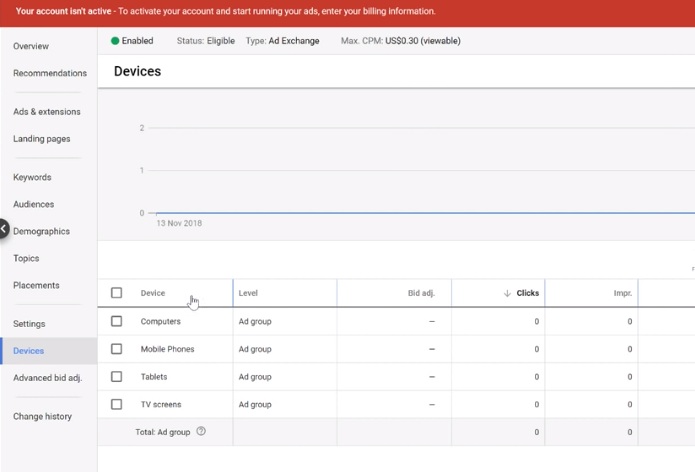Open Overview in the sidebar
Screen dimensions: 695x472
tap(31, 46)
